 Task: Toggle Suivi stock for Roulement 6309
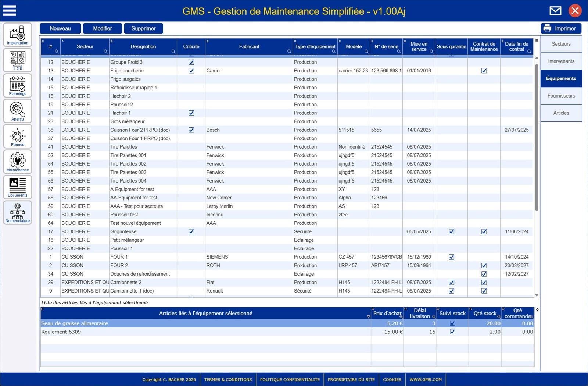452,332
